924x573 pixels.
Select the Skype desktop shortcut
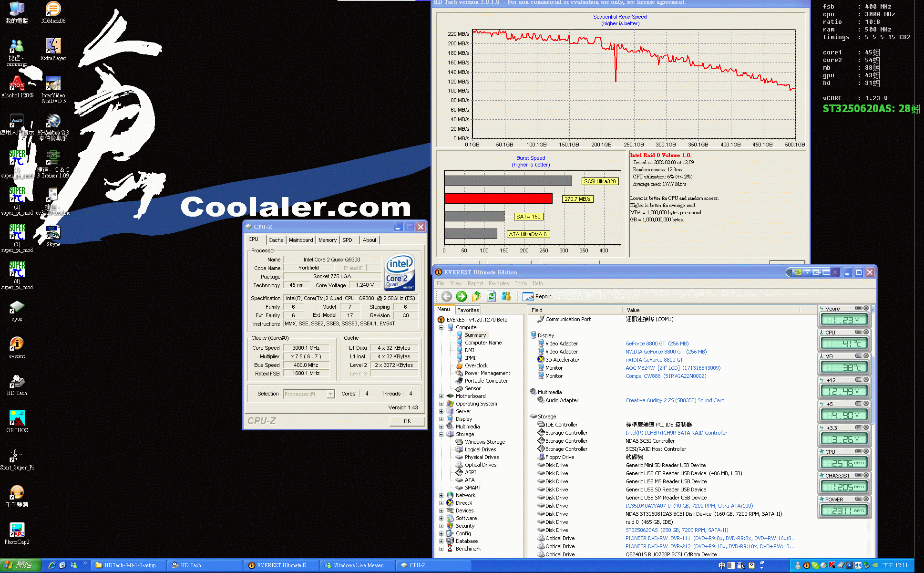(53, 236)
